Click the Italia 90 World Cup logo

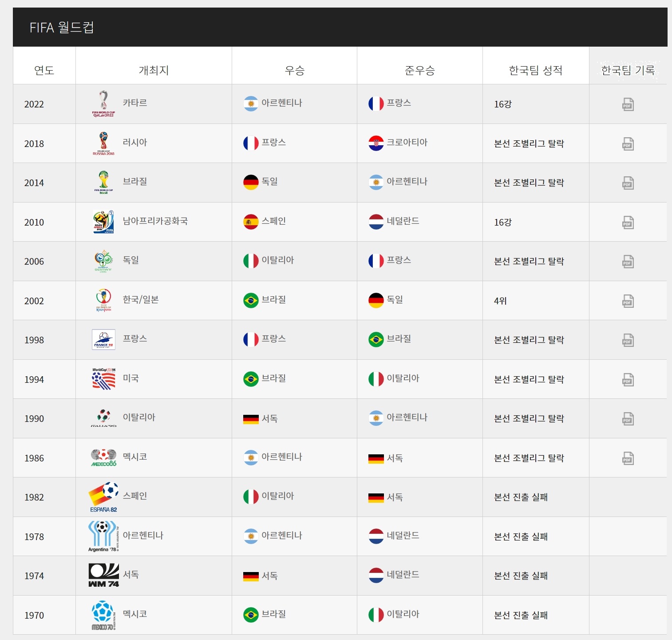(103, 418)
